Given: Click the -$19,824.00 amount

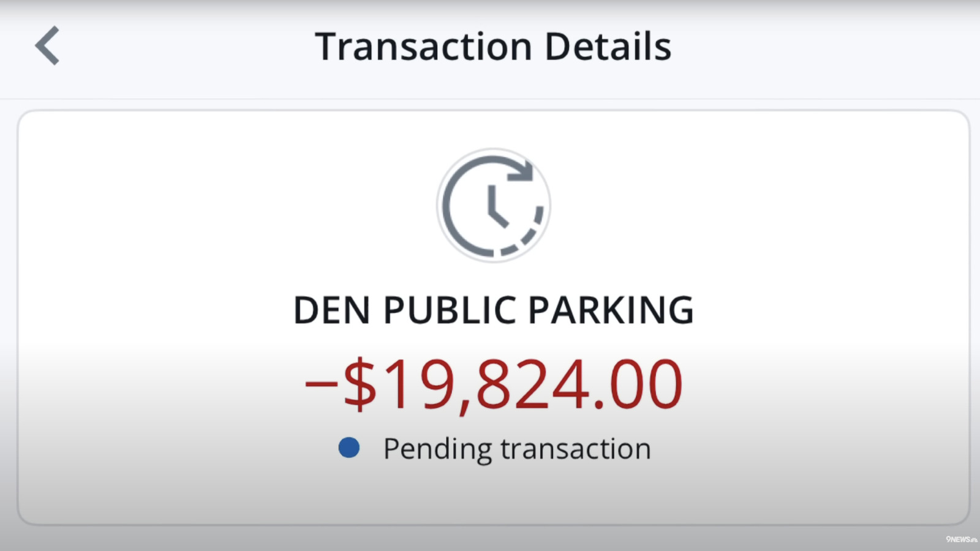Looking at the screenshot, I should click(493, 384).
